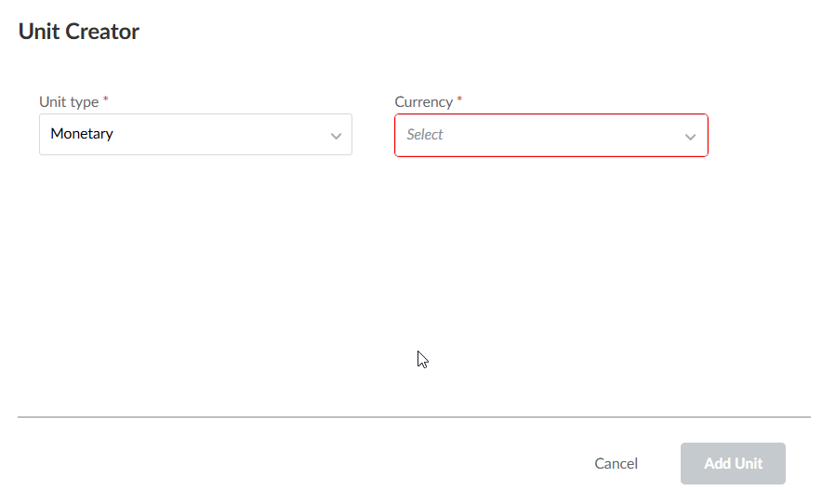The width and height of the screenshot is (822, 504).
Task: Click the Currency field's down chevron
Action: 690,137
